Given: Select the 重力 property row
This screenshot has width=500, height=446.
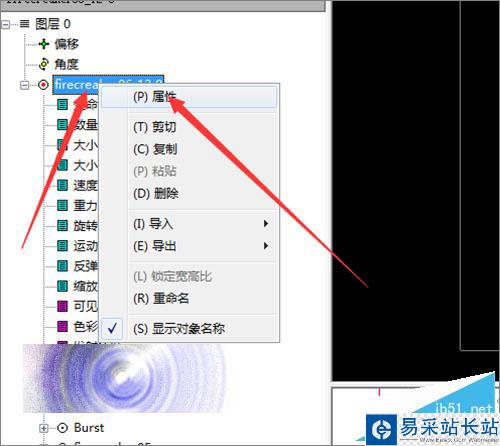Looking at the screenshot, I should pos(86,205).
